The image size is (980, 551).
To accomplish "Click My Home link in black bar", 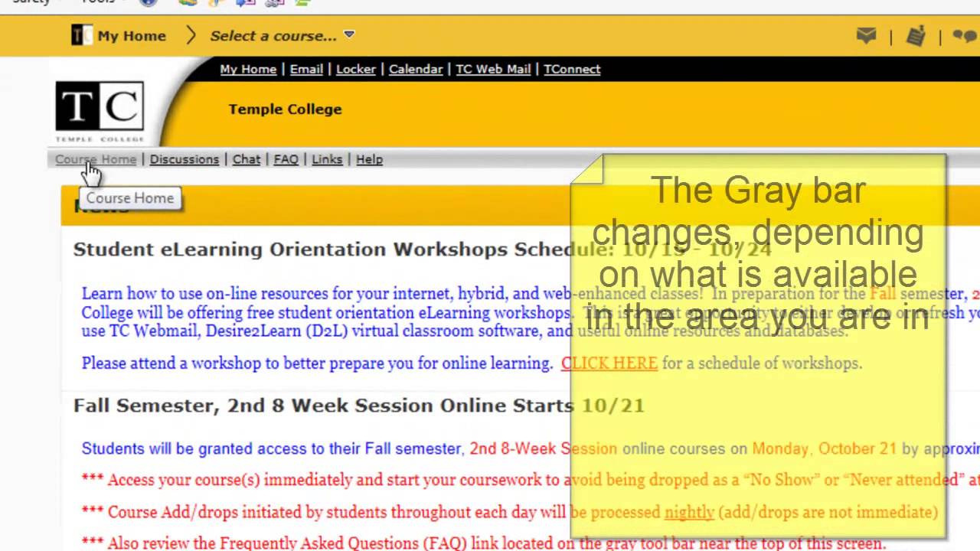I will point(248,69).
